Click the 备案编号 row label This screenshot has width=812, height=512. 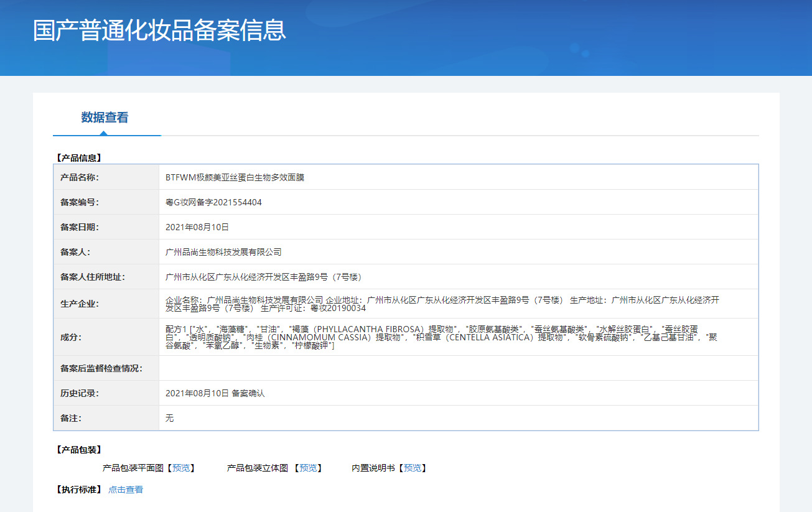click(x=106, y=202)
